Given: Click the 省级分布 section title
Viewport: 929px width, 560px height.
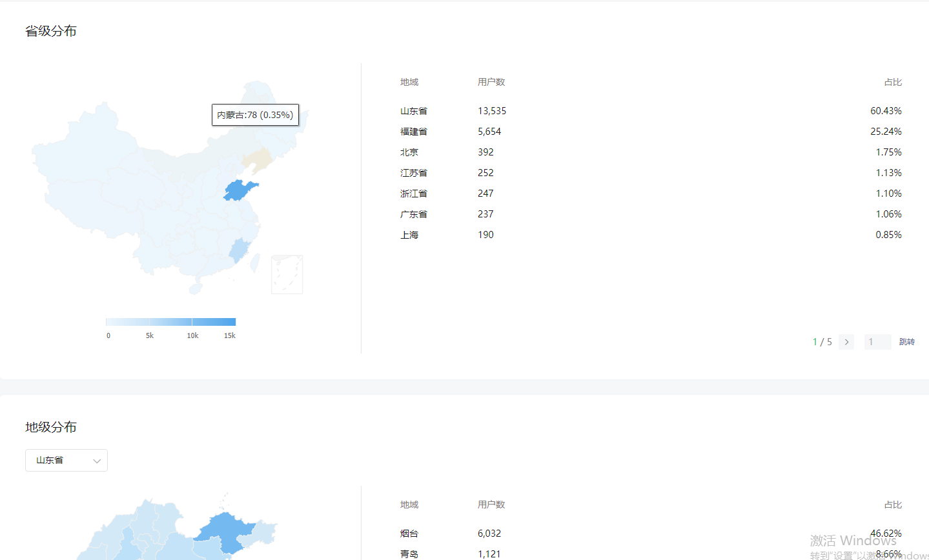Looking at the screenshot, I should point(51,31).
